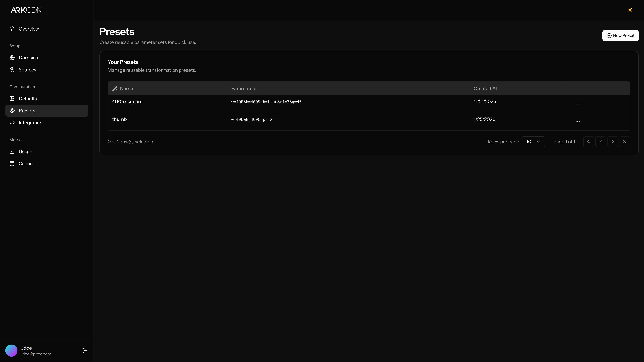The width and height of the screenshot is (644, 362).
Task: Click the ARKCDN logo
Action: 26,10
